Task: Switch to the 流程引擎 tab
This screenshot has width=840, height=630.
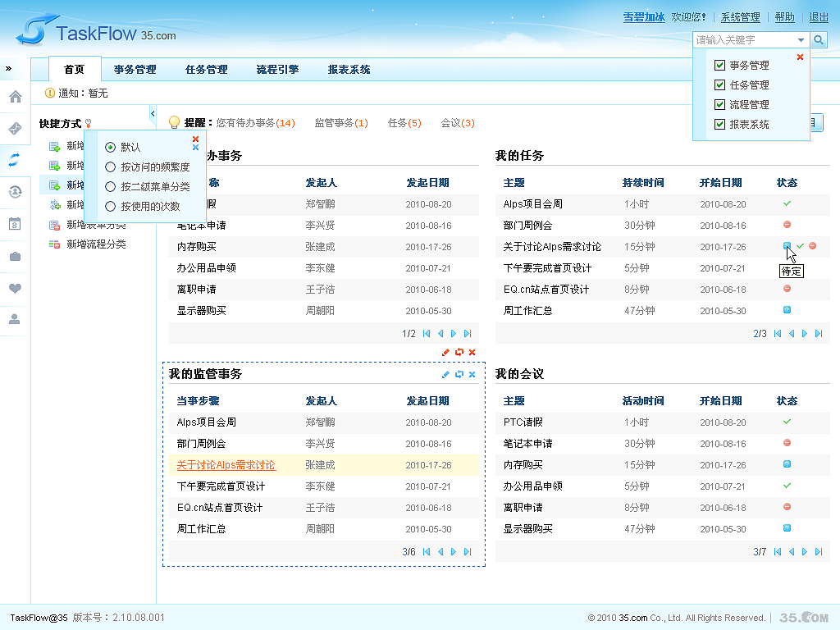Action: (x=277, y=69)
